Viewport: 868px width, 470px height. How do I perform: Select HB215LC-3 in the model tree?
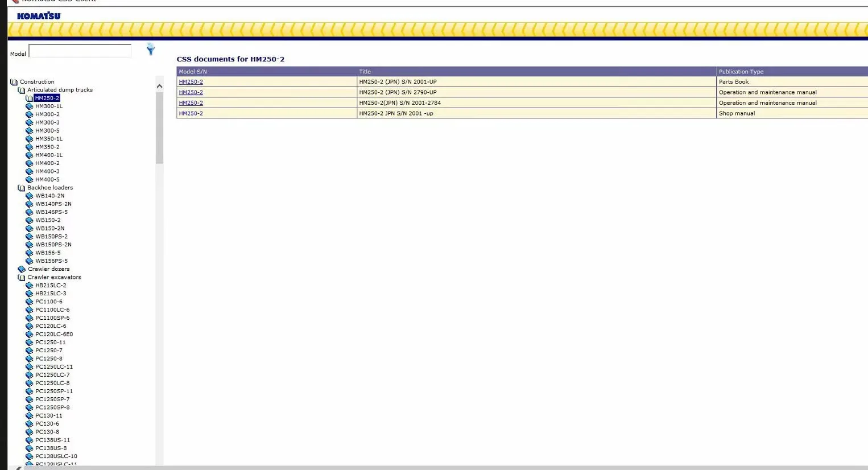click(x=51, y=294)
